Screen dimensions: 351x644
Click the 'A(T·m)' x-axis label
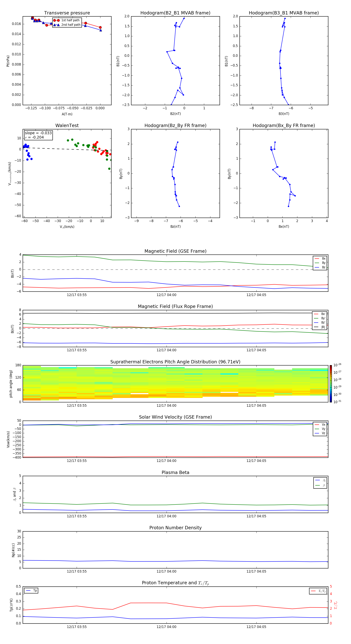[67, 114]
